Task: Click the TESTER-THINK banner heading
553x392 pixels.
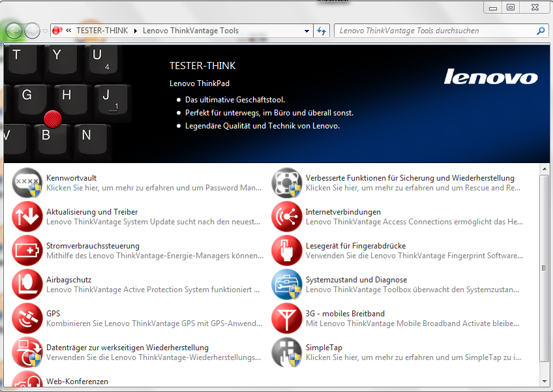Action: pyautogui.click(x=202, y=66)
